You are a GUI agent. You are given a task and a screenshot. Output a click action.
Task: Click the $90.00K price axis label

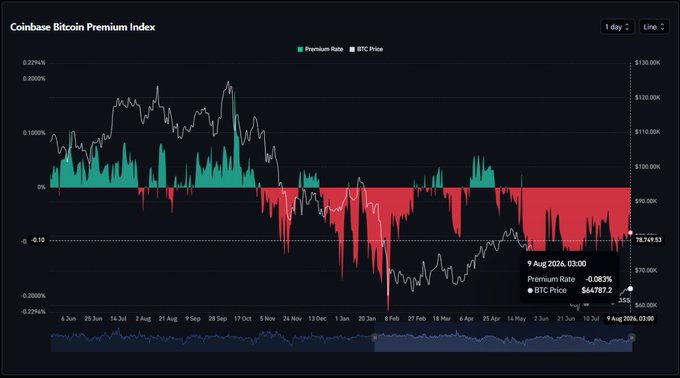pos(646,201)
